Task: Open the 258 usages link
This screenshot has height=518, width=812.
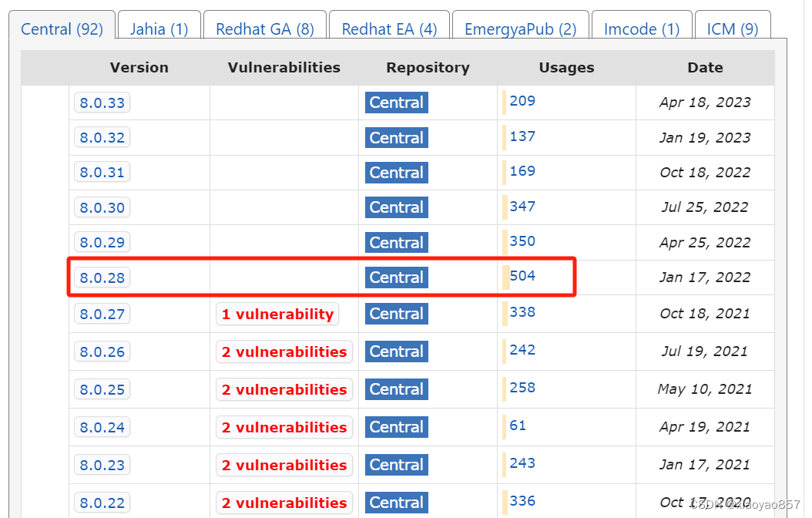Action: (522, 388)
